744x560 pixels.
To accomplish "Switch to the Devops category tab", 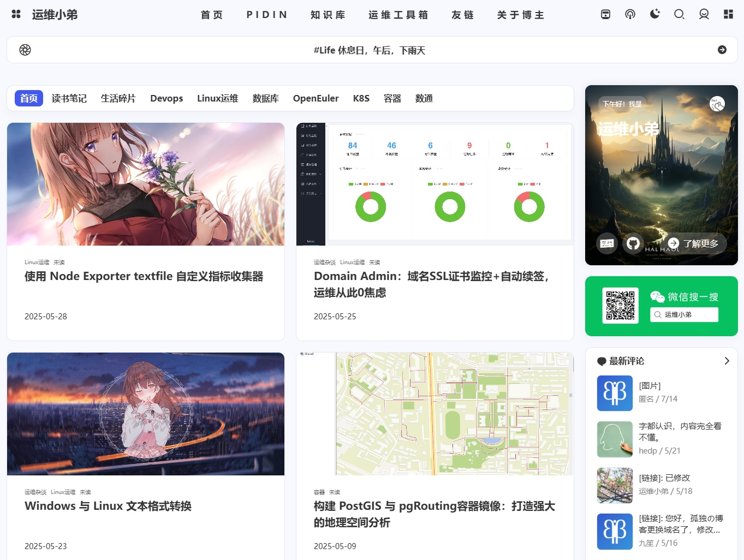I will (166, 98).
